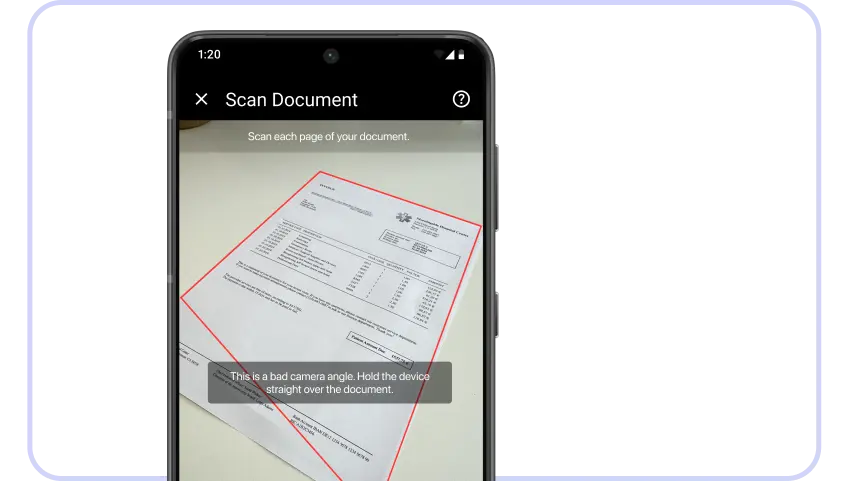The image size is (850, 481).
Task: Tap the bad camera angle warning message
Action: tap(330, 383)
